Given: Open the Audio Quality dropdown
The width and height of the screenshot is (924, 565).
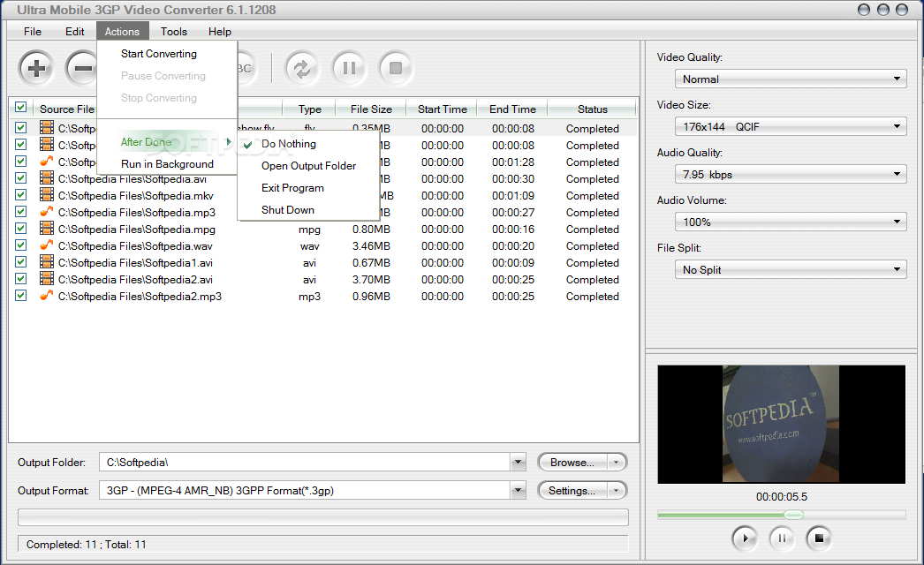Looking at the screenshot, I should click(791, 175).
